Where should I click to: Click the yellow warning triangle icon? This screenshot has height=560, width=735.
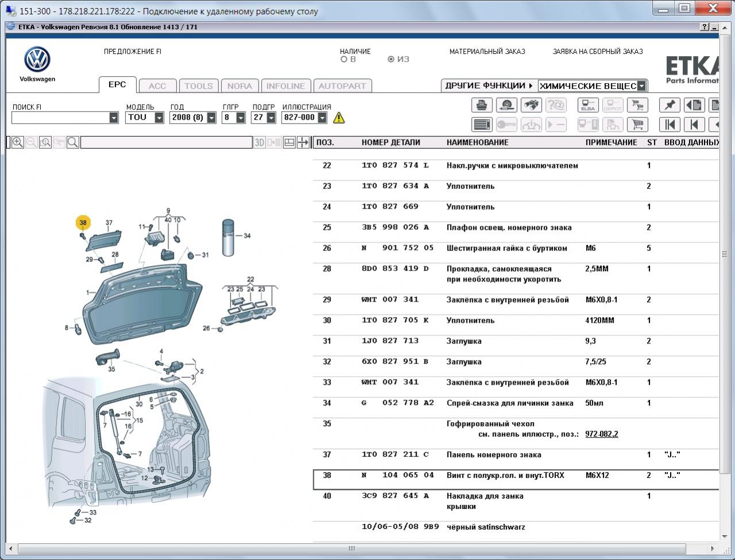[339, 118]
